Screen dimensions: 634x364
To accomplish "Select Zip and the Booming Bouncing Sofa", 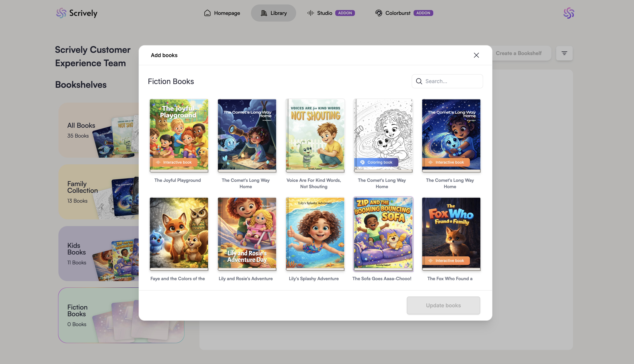I will 383,233.
